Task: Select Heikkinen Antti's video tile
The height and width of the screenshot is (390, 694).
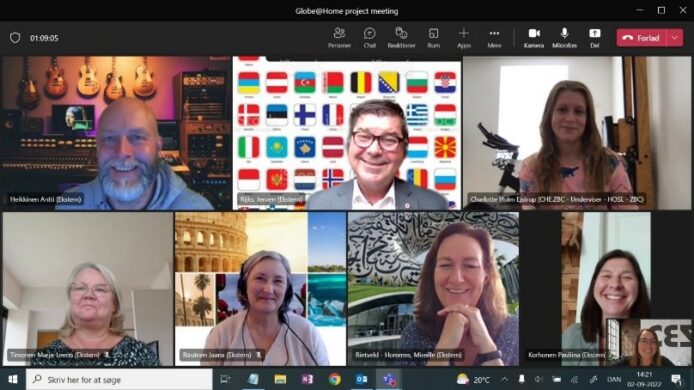Action: click(x=116, y=133)
